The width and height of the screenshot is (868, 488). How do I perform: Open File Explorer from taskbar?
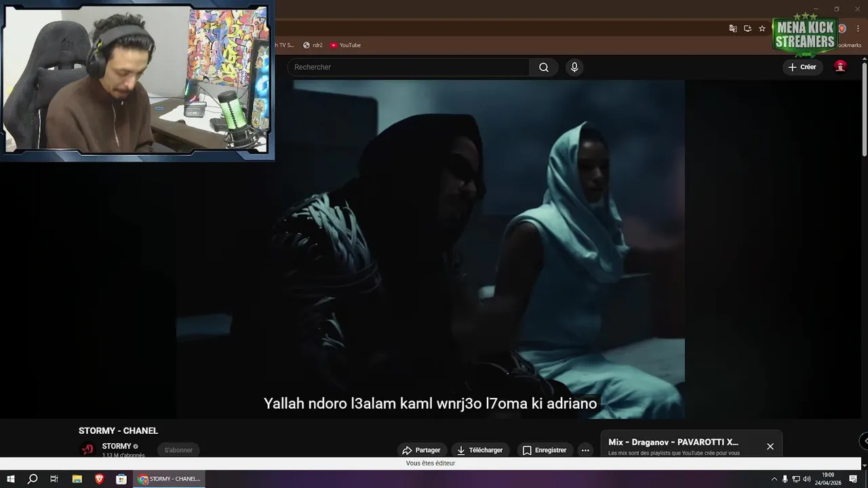click(77, 479)
